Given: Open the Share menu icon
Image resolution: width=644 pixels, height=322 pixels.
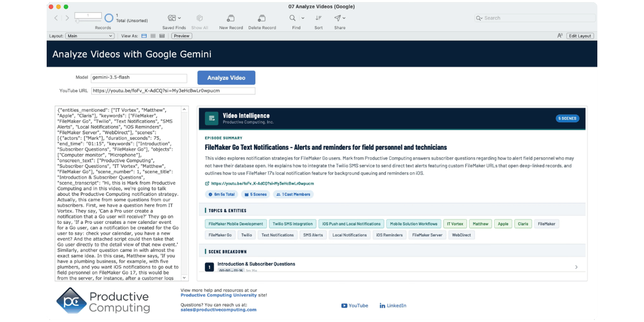Looking at the screenshot, I should (338, 18).
